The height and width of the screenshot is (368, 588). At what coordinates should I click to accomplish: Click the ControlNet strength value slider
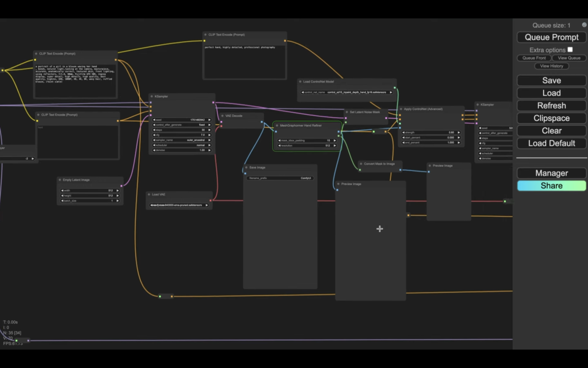[x=431, y=133]
